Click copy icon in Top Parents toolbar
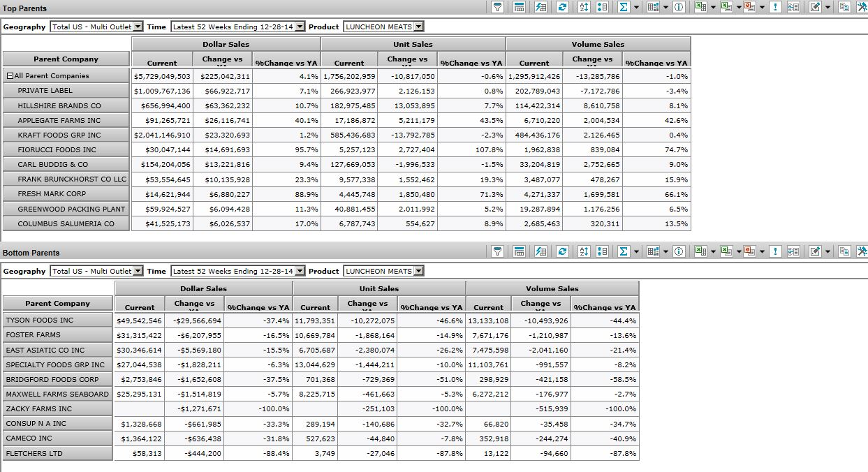The image size is (868, 472). tap(844, 7)
